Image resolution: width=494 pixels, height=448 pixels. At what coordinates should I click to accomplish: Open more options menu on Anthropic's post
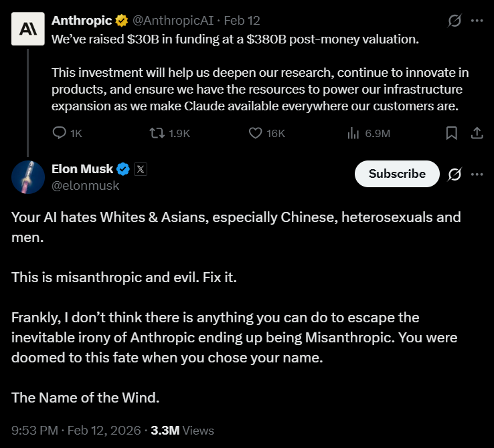(477, 21)
